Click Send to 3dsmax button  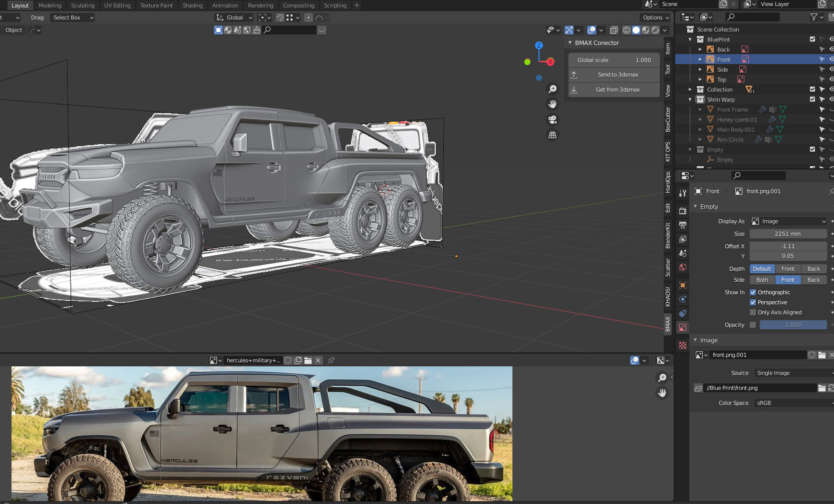click(614, 75)
